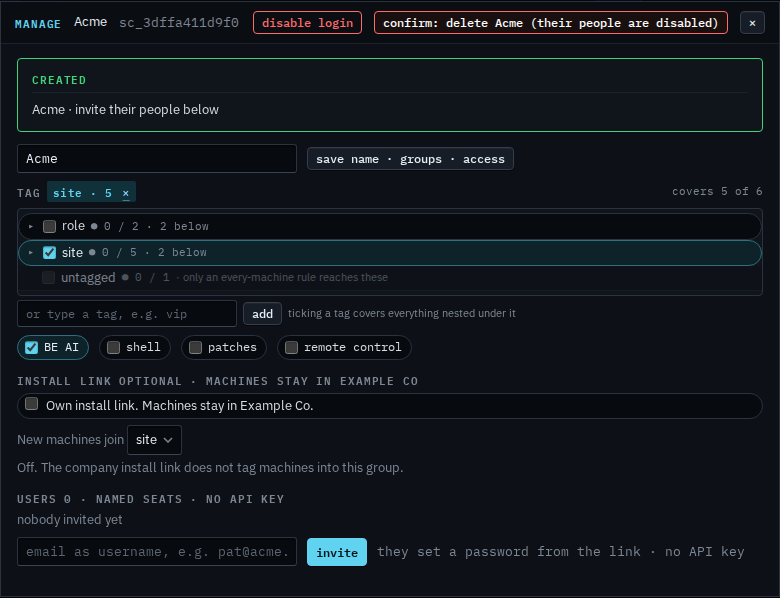Click the disable login button
The height and width of the screenshot is (598, 780).
(x=307, y=23)
